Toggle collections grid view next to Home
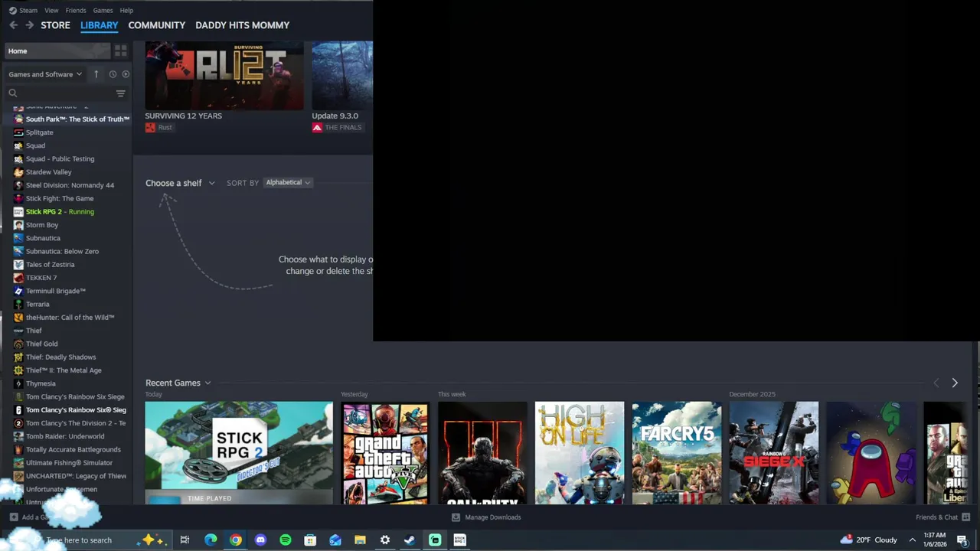 (120, 51)
